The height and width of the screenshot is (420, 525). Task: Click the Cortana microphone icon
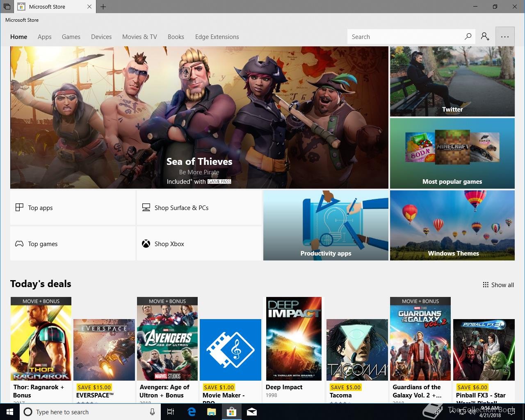click(152, 412)
